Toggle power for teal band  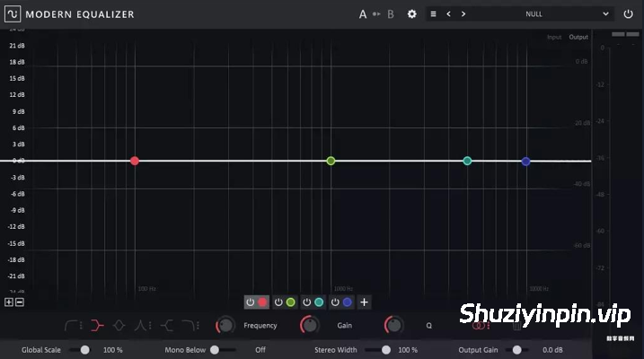[307, 302]
